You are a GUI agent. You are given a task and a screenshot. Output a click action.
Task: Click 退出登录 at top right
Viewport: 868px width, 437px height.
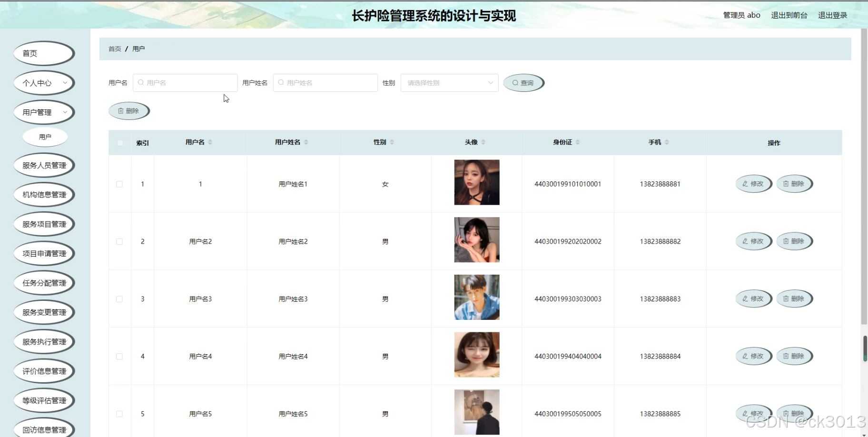pyautogui.click(x=832, y=15)
